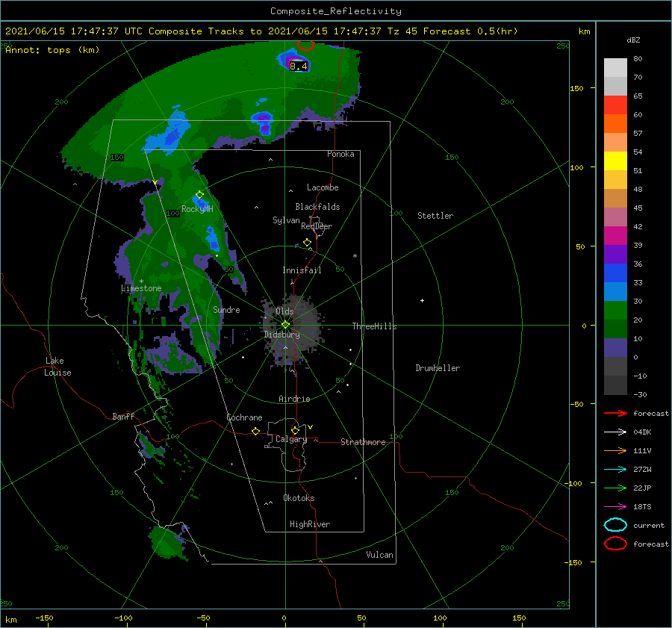672x628 pixels.
Task: Click the Cochrane label
Action: coord(244,417)
